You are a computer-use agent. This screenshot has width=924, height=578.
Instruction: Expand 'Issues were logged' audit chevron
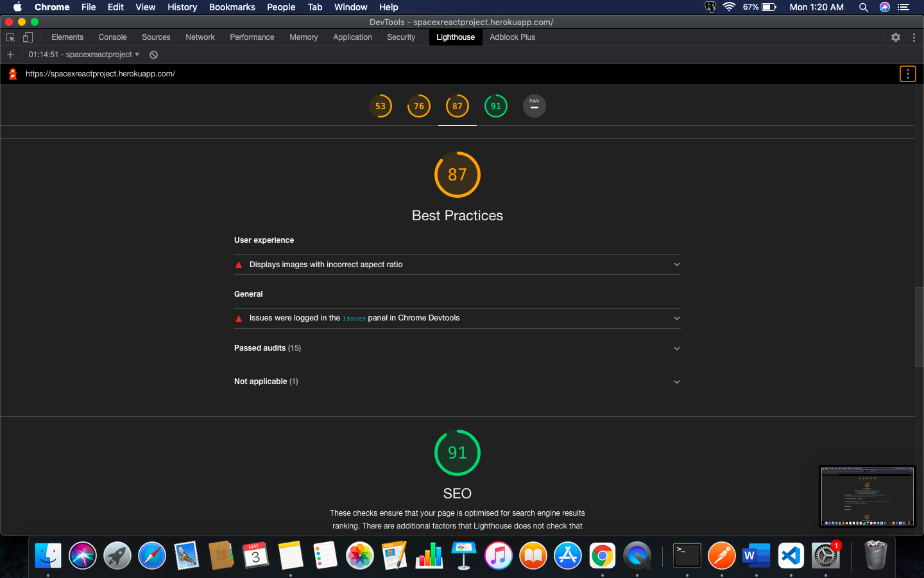coord(677,319)
